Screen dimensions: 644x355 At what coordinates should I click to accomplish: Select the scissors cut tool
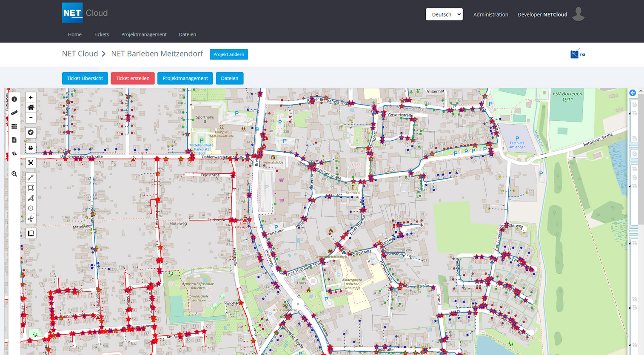click(31, 219)
